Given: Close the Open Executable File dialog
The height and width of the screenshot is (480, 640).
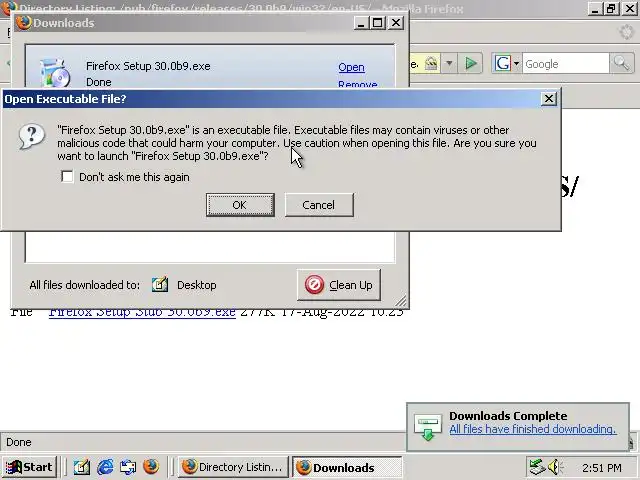Looking at the screenshot, I should point(549,99).
